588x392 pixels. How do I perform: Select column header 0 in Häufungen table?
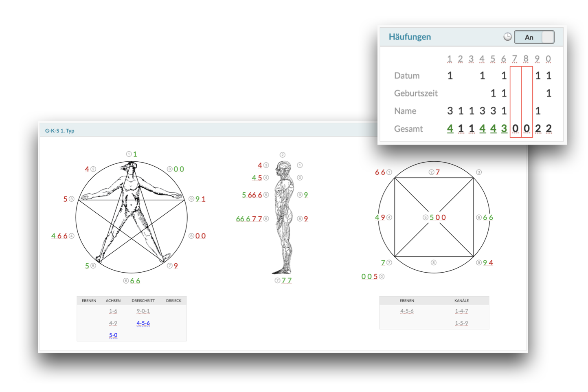tap(549, 59)
